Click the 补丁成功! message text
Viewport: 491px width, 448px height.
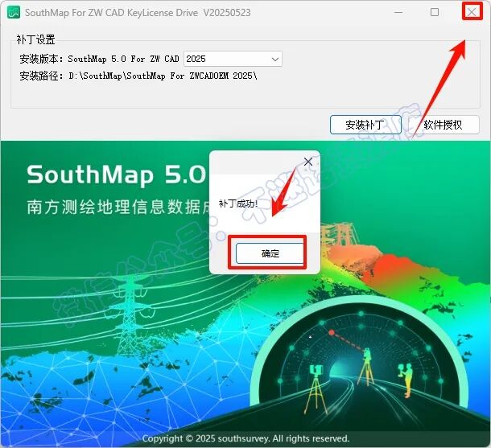click(238, 203)
